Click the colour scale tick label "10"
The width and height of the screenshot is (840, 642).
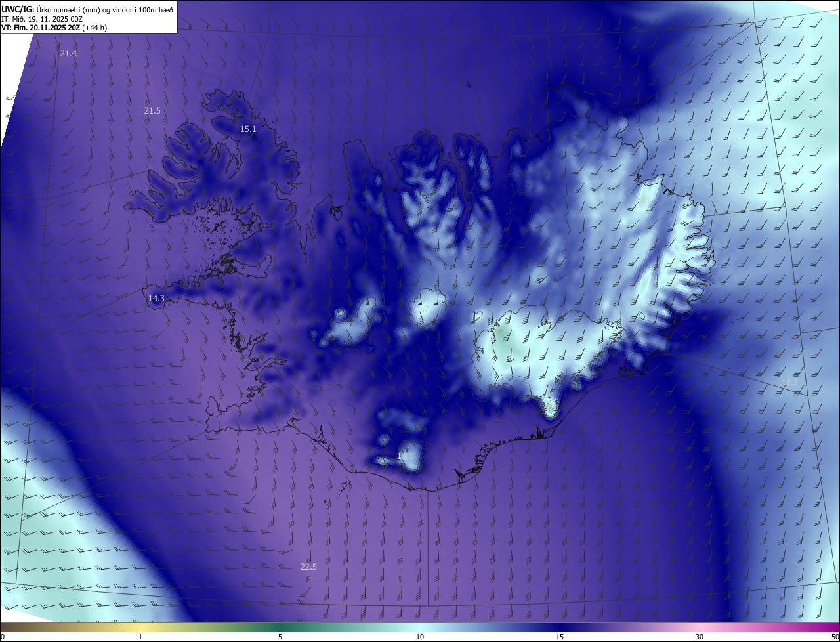[420, 637]
